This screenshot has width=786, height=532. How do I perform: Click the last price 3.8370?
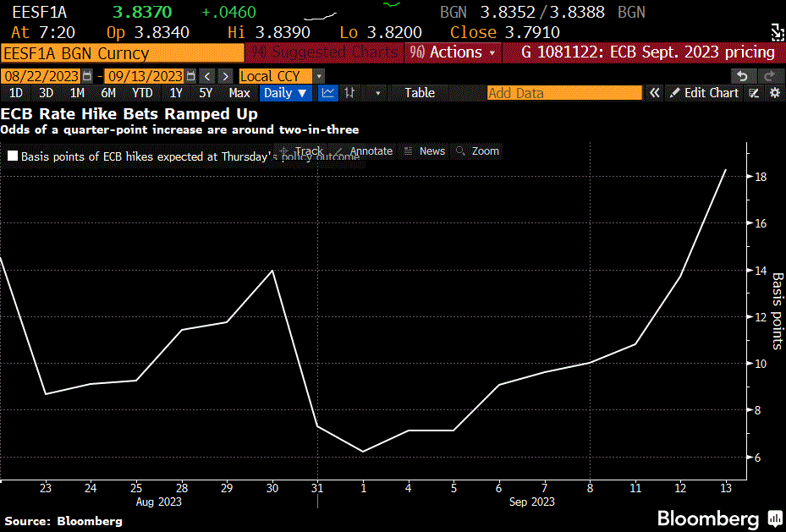(x=142, y=12)
